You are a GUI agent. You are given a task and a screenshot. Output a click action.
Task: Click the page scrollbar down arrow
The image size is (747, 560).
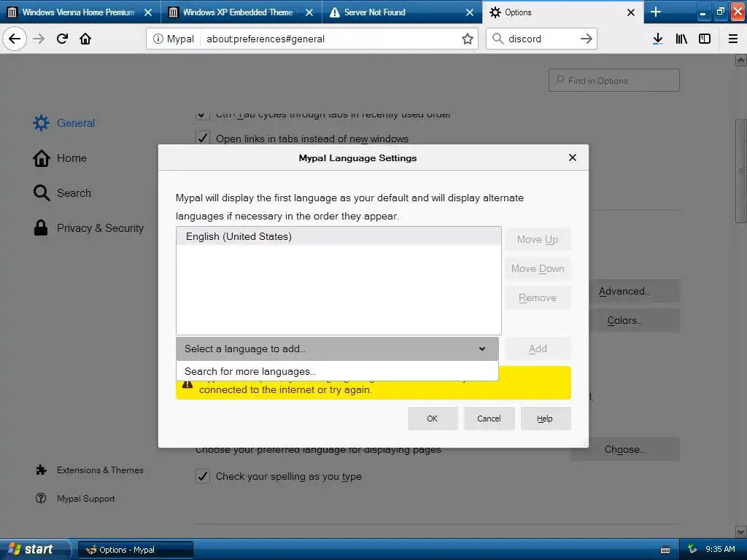point(741,532)
